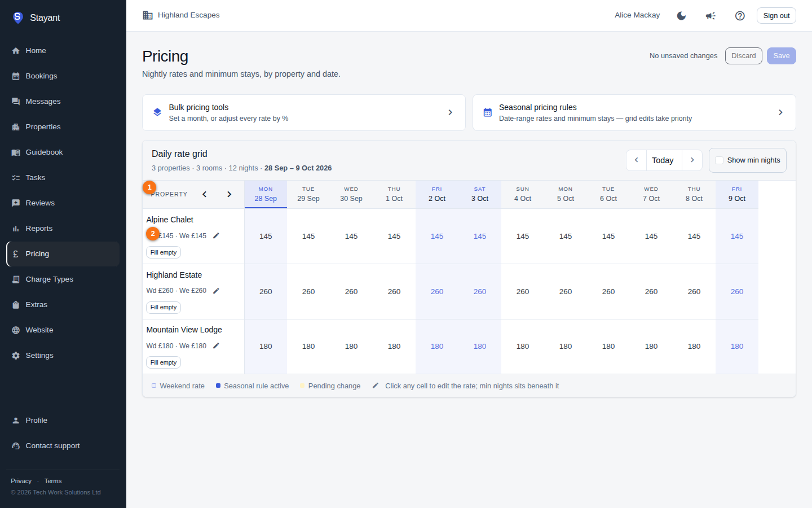Open the Tasks menu item

pos(63,178)
